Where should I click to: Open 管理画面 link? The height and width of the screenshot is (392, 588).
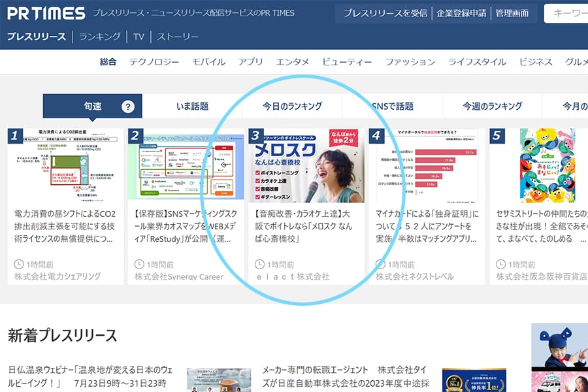point(512,13)
